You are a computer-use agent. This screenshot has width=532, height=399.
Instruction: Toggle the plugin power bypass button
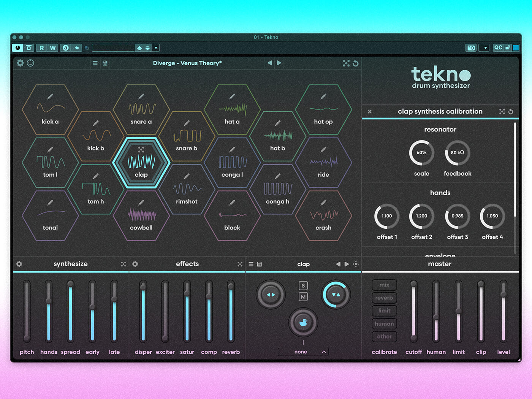17,47
